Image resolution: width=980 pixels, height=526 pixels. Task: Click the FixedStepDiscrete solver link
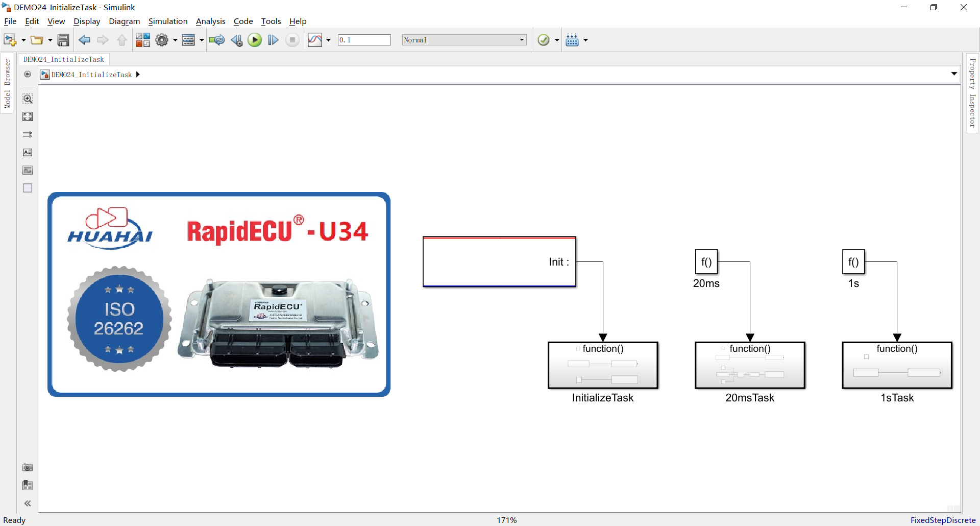(943, 520)
